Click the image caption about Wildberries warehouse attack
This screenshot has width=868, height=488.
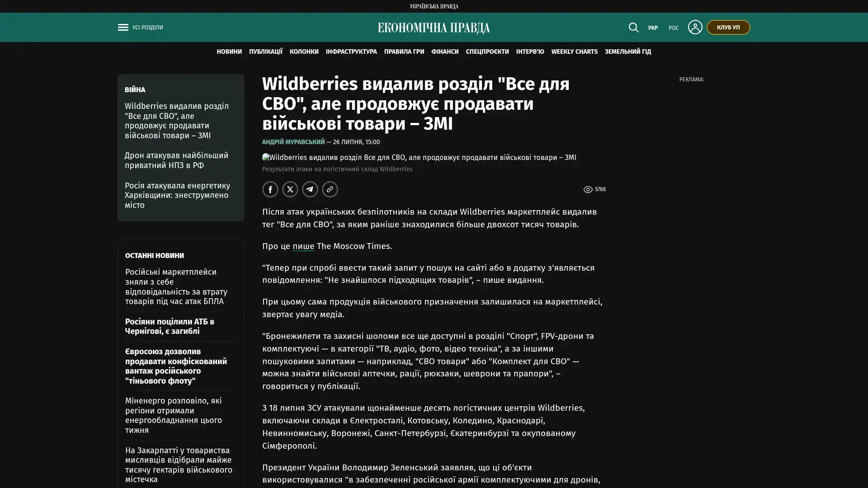click(x=337, y=169)
